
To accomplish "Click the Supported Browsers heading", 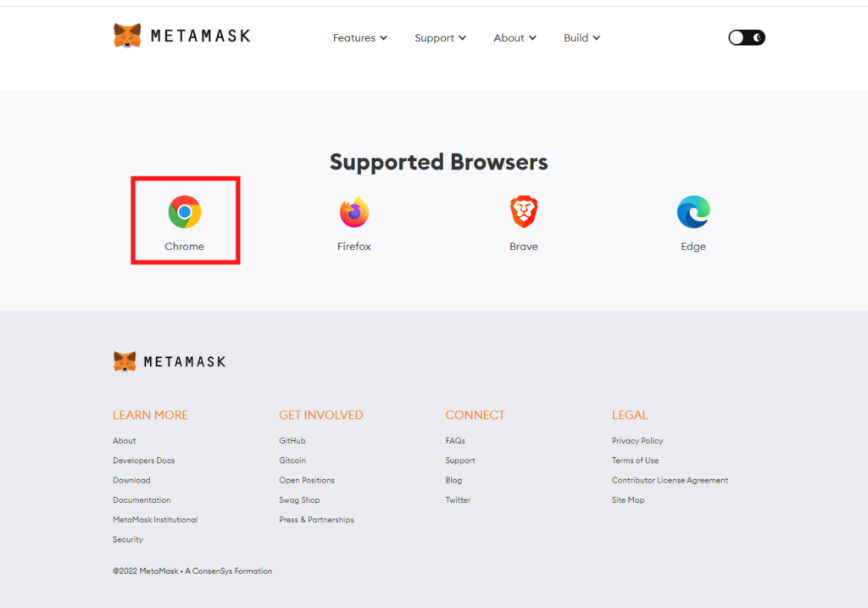I will (x=438, y=162).
